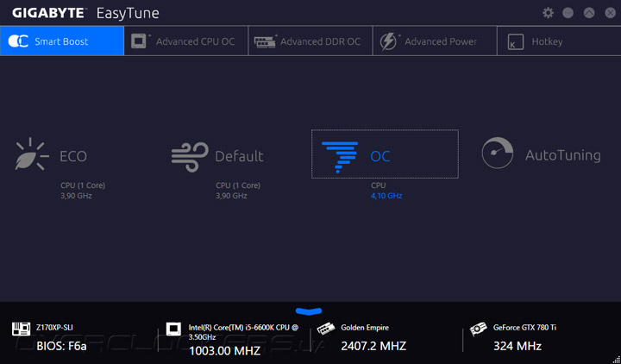This screenshot has width=621, height=364.
Task: Click the CPU icon beside the i5-6600K label
Action: [173, 329]
